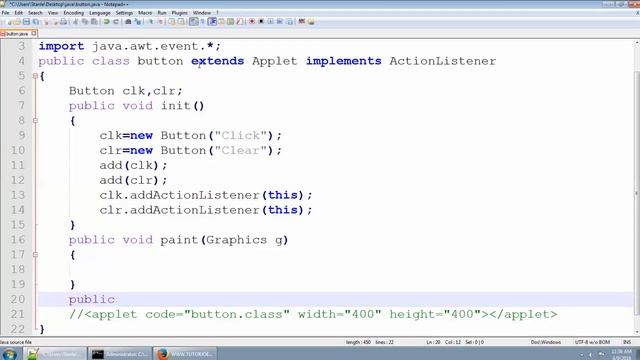Zoom in using the toolbar icon
The image size is (640, 360).
151,22
